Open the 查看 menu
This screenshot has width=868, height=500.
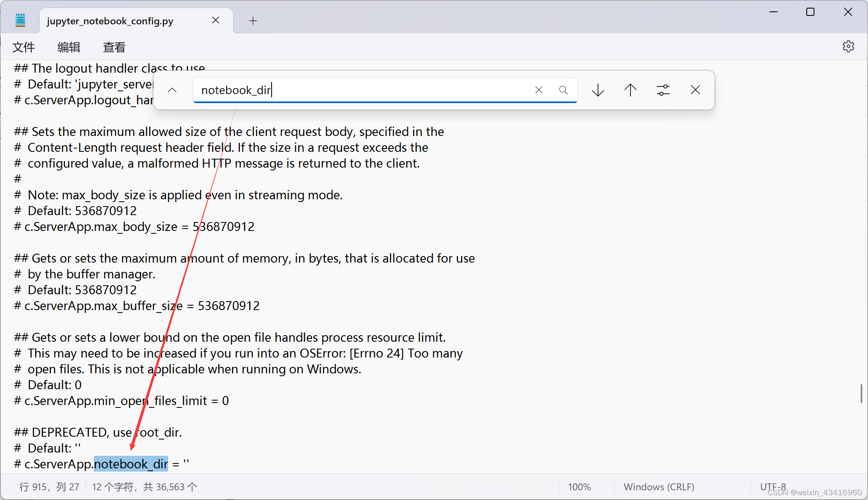[114, 47]
